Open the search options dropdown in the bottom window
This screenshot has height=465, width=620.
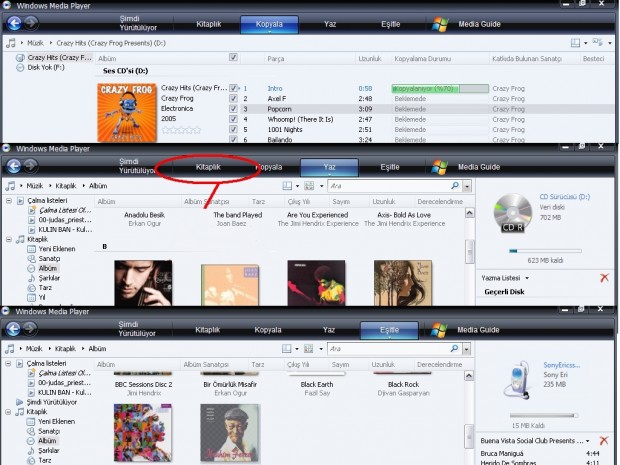467,349
